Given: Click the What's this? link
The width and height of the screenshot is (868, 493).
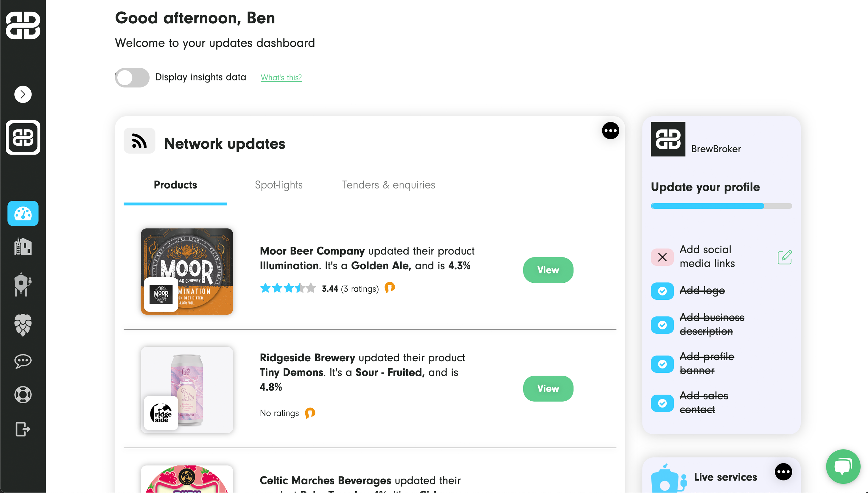Looking at the screenshot, I should (x=281, y=77).
